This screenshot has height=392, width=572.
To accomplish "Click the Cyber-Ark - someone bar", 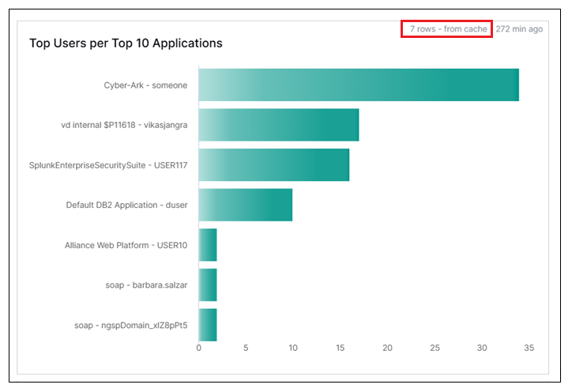I will tap(359, 85).
